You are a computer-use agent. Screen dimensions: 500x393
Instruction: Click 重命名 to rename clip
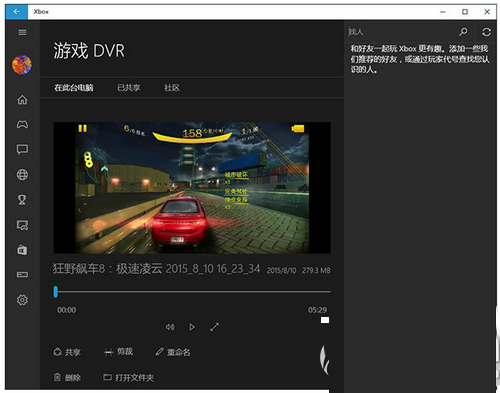pos(173,352)
